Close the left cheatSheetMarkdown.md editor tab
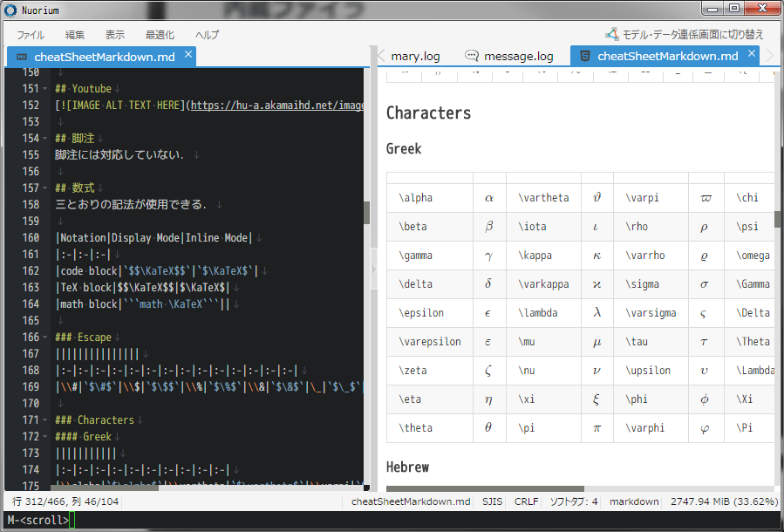This screenshot has height=532, width=784. [x=188, y=54]
